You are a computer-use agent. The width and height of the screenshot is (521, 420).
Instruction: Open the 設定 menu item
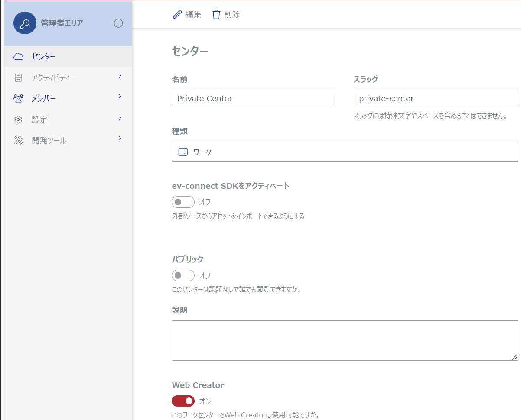[68, 120]
